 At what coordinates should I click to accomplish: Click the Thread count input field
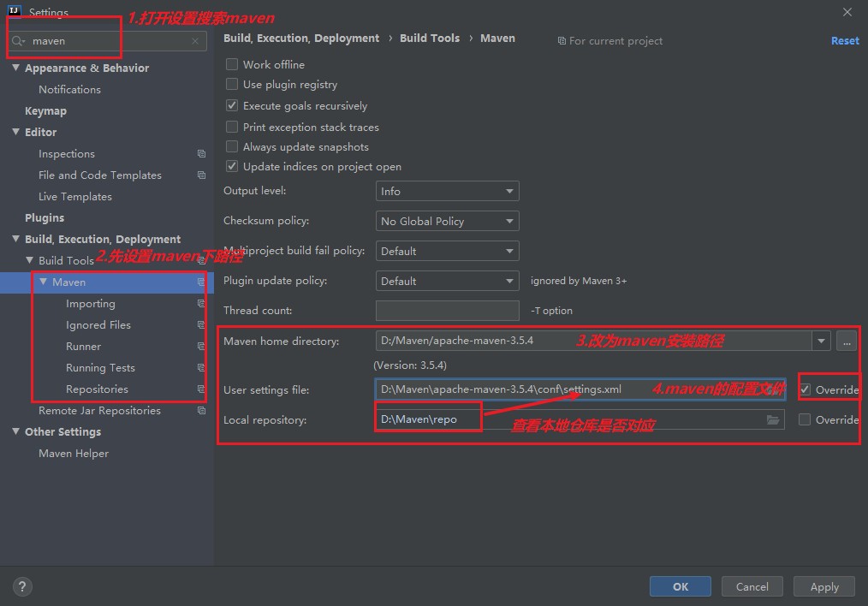[448, 311]
